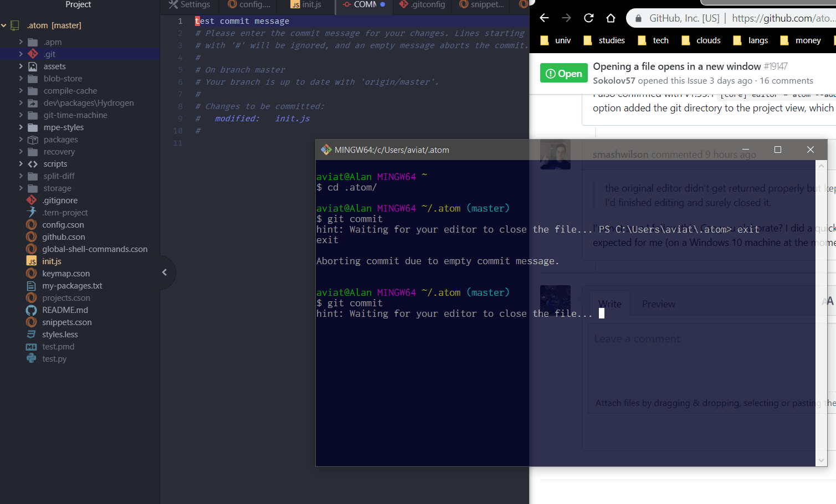The width and height of the screenshot is (836, 504).
Task: Click the browser home icon
Action: click(x=611, y=18)
